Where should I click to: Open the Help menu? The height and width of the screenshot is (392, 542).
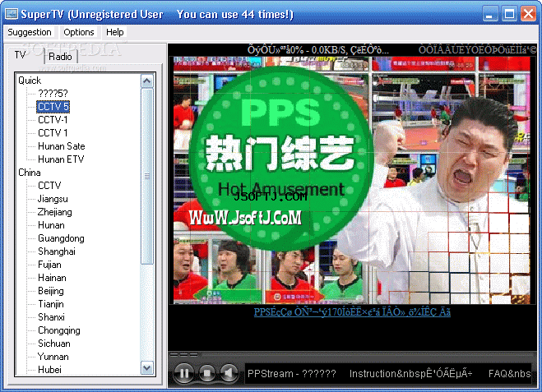[x=115, y=32]
